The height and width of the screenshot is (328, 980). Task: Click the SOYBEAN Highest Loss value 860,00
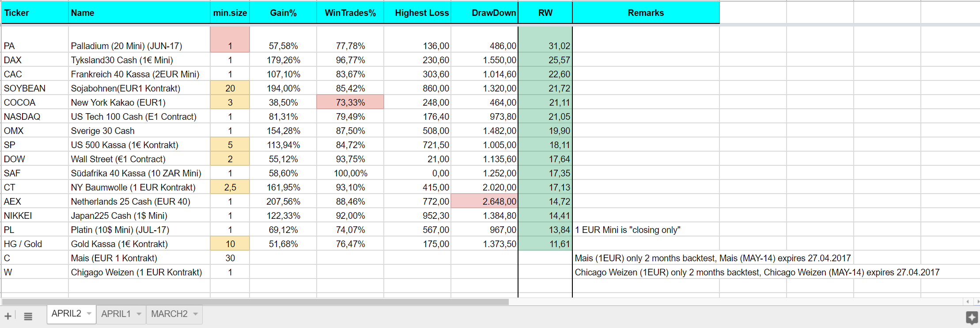(417, 88)
